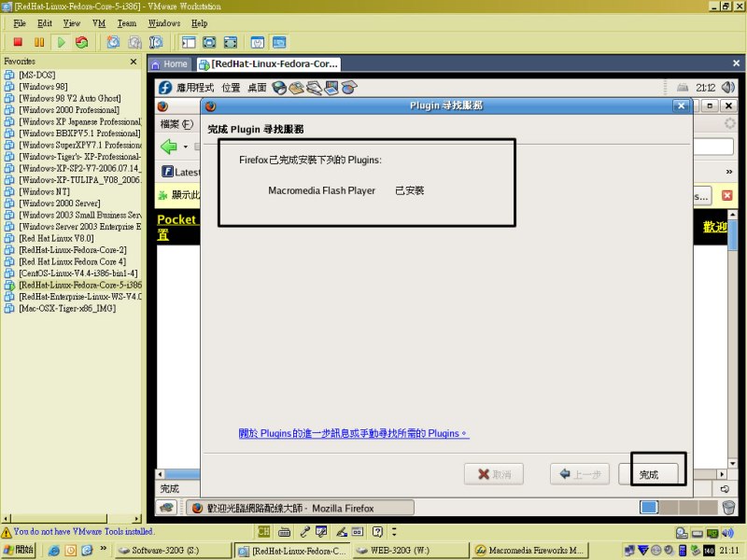Select [Red Hat Linux V8.0] in Favorites
The height and width of the screenshot is (560, 747).
tap(56, 238)
